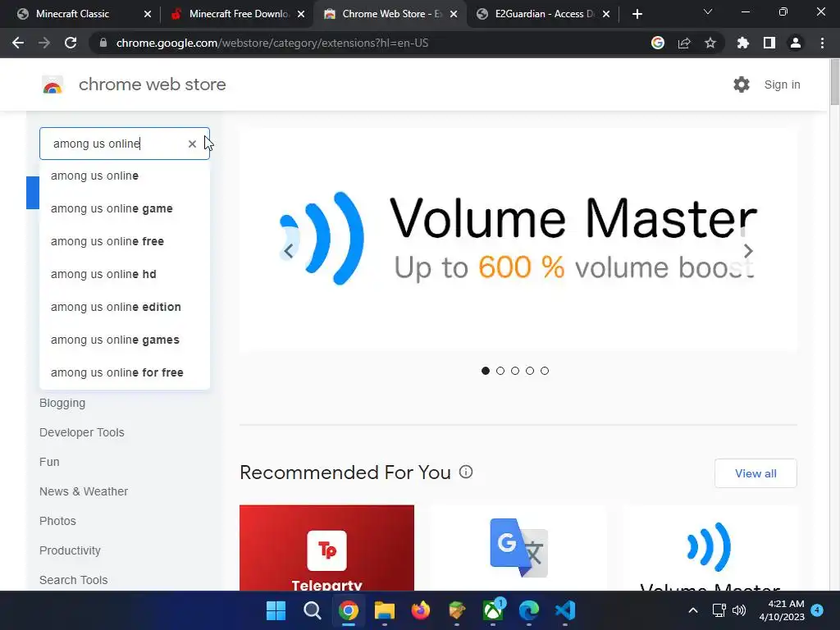Image resolution: width=840 pixels, height=630 pixels.
Task: Open the Productivity category
Action: click(70, 550)
